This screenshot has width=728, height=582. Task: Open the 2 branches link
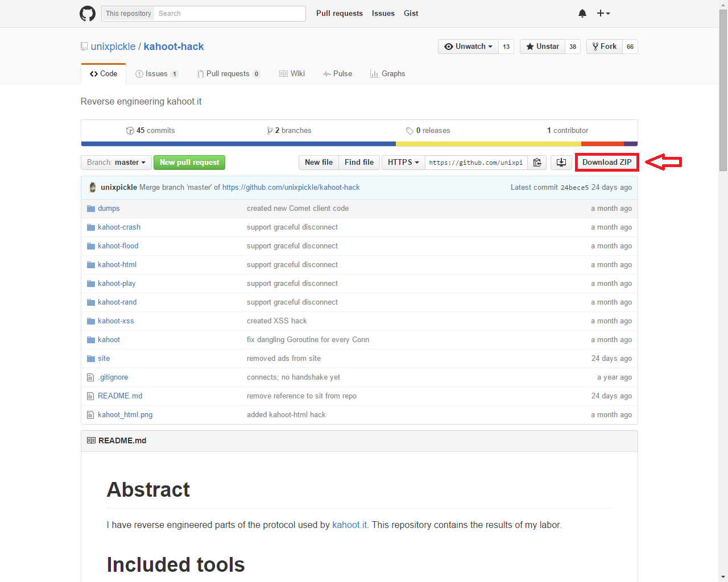(289, 131)
